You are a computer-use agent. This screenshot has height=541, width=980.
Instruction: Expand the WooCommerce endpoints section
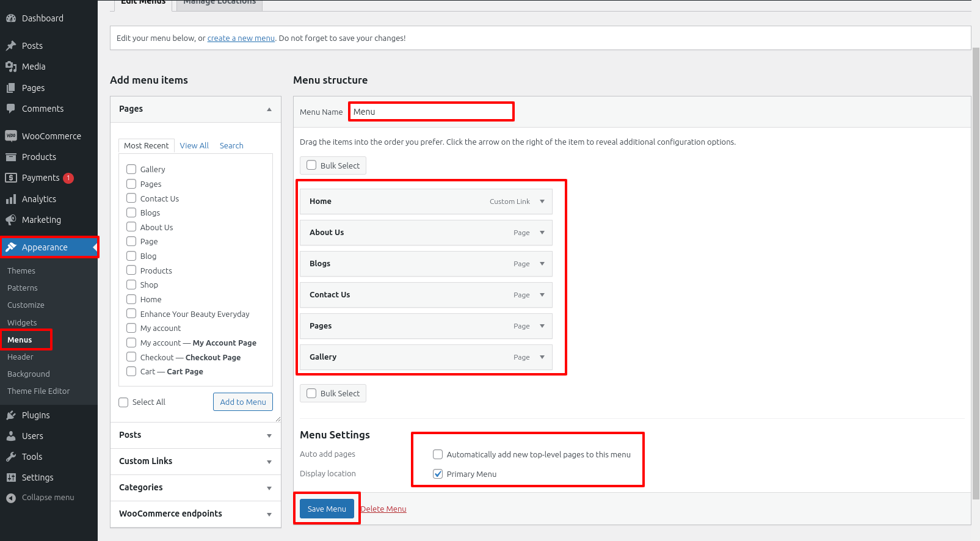coord(269,514)
